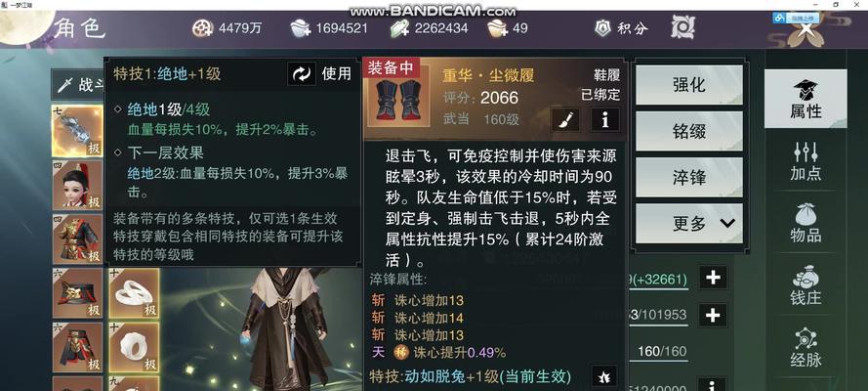Open the 钱庄 money bag icon
868x391 pixels.
click(x=806, y=278)
